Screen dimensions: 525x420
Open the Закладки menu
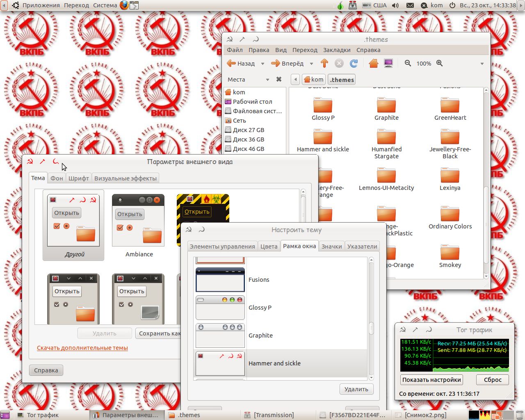(337, 50)
